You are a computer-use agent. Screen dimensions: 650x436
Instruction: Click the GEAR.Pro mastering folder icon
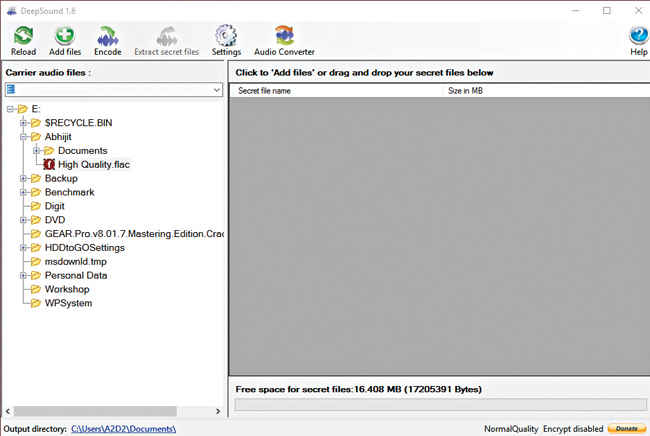(x=36, y=234)
